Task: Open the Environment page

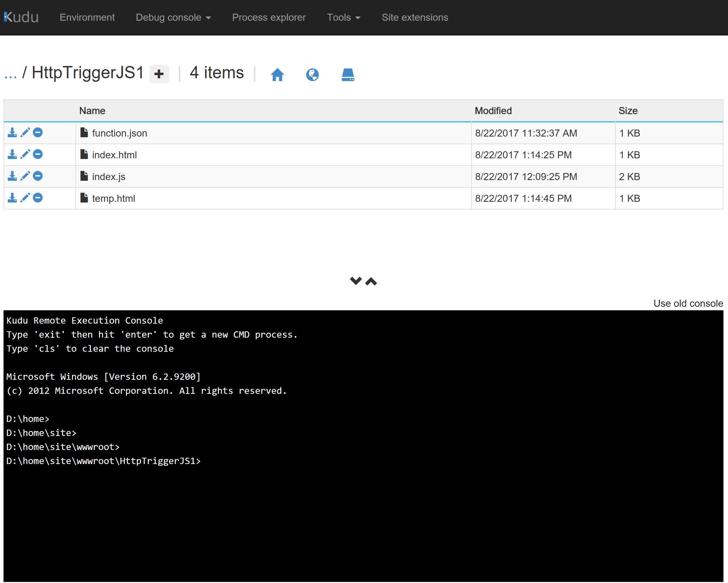Action: [87, 17]
